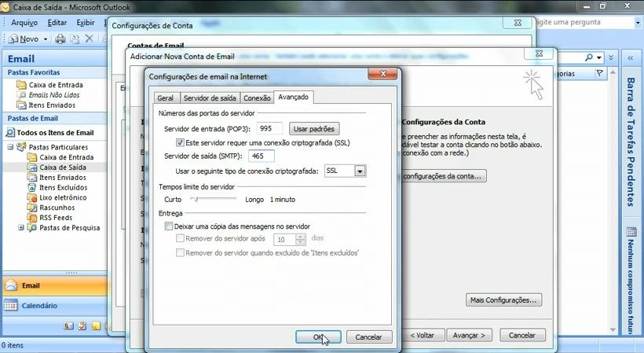The image size is (644, 353).
Task: Click the Calendário navigation button
Action: click(x=38, y=306)
